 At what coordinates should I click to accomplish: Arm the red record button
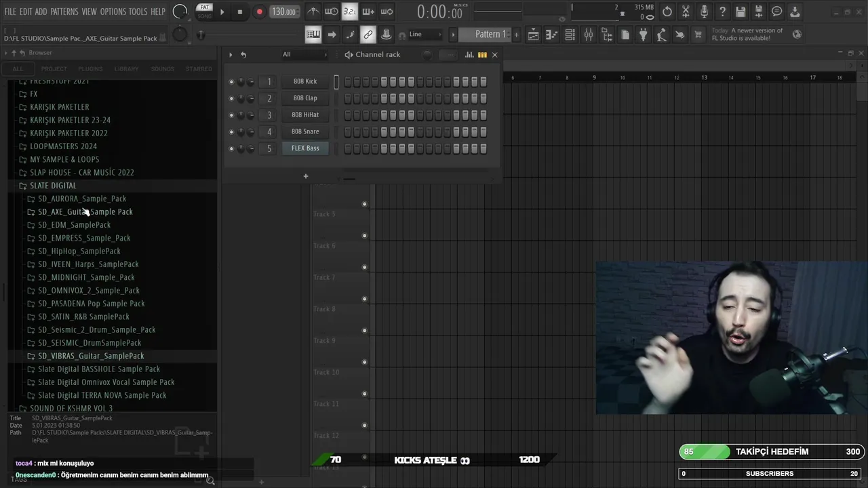click(259, 12)
